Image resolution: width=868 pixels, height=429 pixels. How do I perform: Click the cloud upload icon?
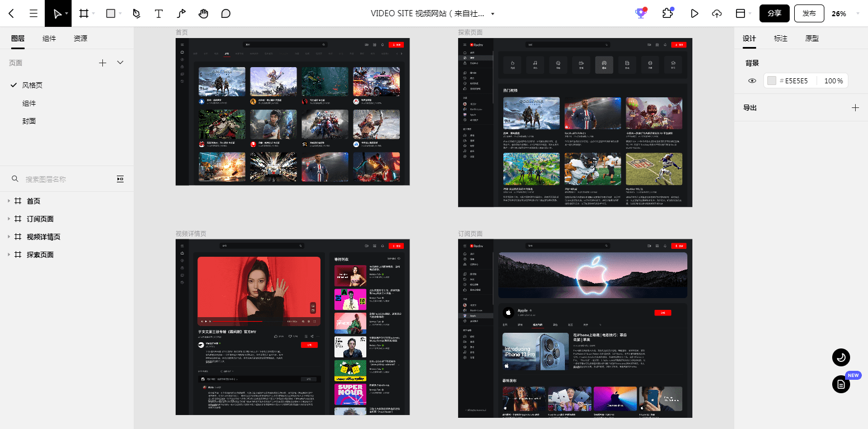pyautogui.click(x=717, y=13)
